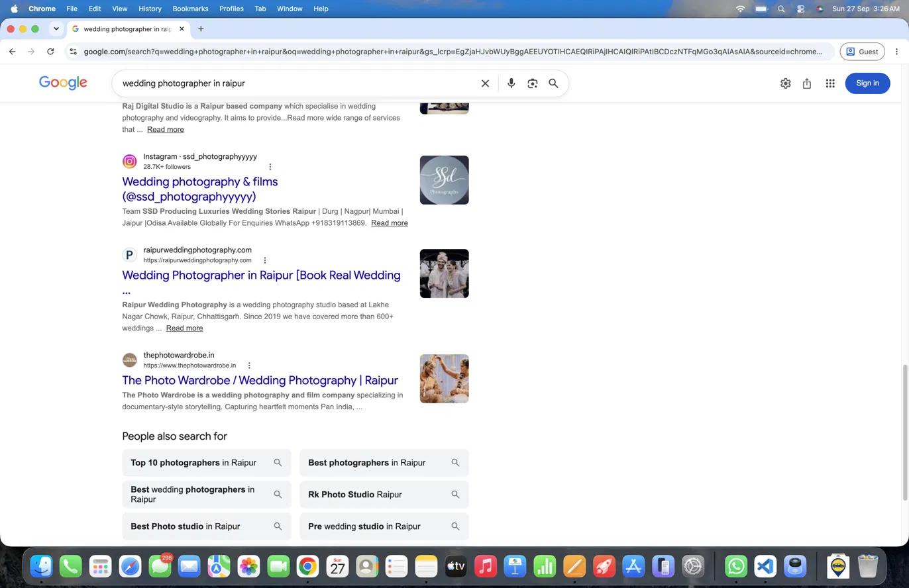Viewport: 909px width, 588px height.
Task: Open the Bookmarks menu
Action: click(x=190, y=9)
